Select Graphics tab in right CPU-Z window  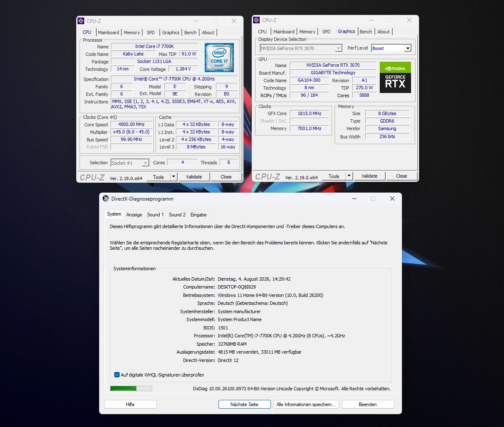346,31
